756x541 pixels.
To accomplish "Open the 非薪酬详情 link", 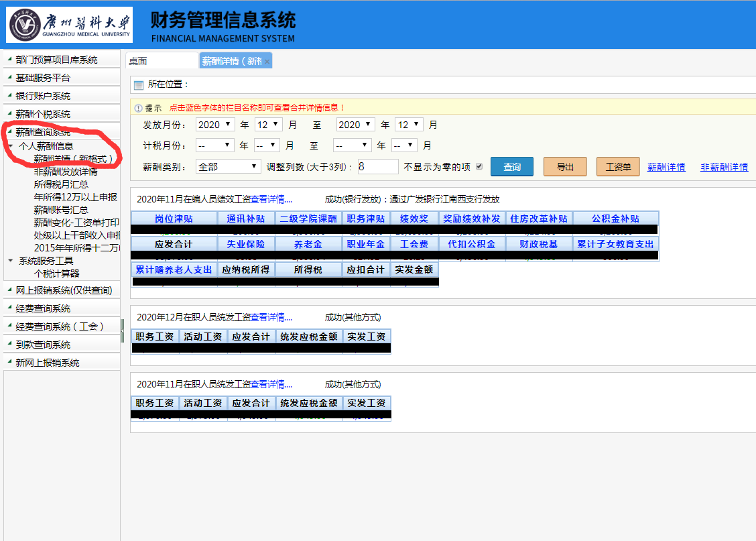I will pos(724,167).
